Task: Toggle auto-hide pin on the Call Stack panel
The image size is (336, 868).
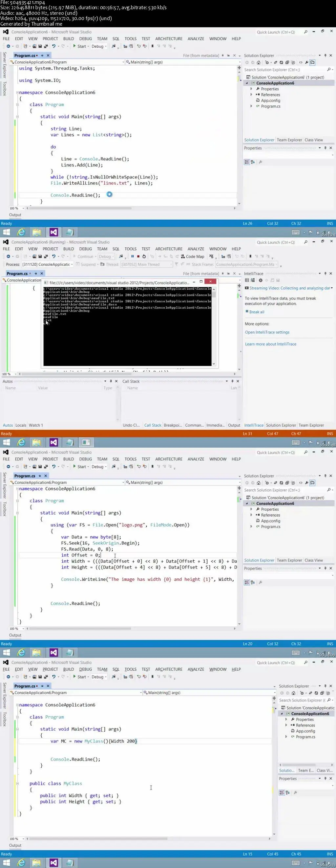Action: pyautogui.click(x=232, y=381)
